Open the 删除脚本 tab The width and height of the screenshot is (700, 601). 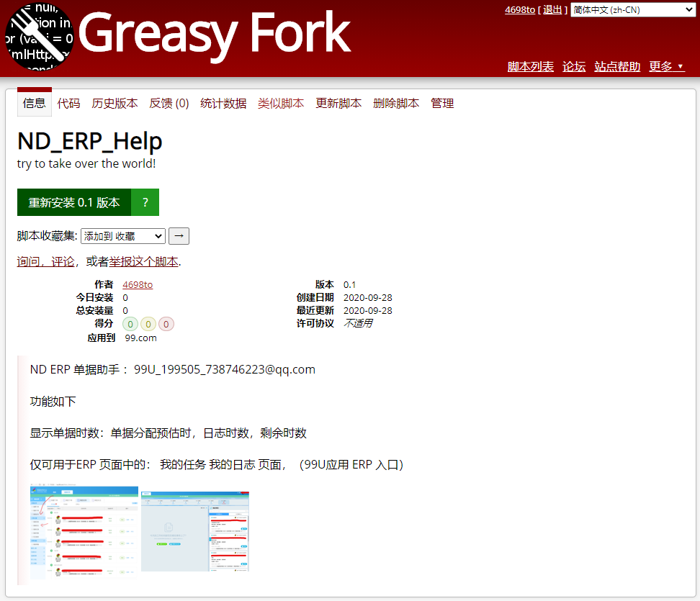click(396, 104)
